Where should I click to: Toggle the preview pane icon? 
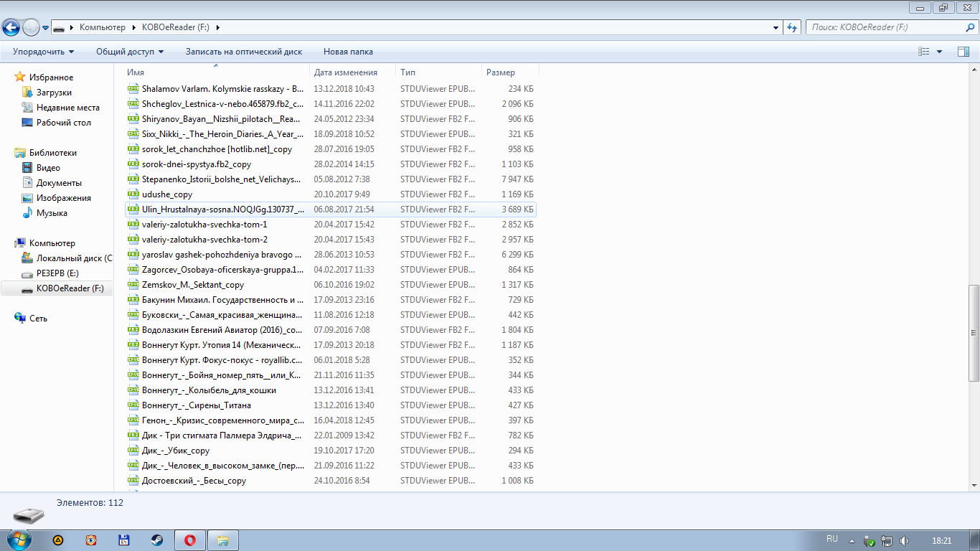pyautogui.click(x=963, y=52)
